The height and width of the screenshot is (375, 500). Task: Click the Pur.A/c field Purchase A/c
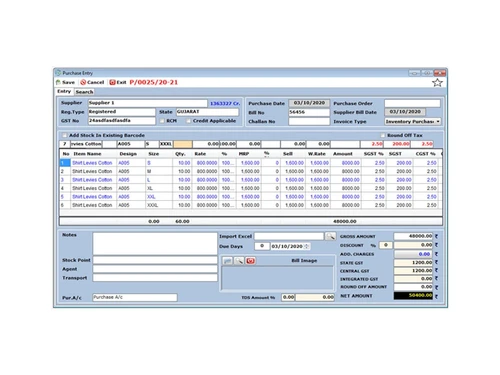click(x=135, y=297)
